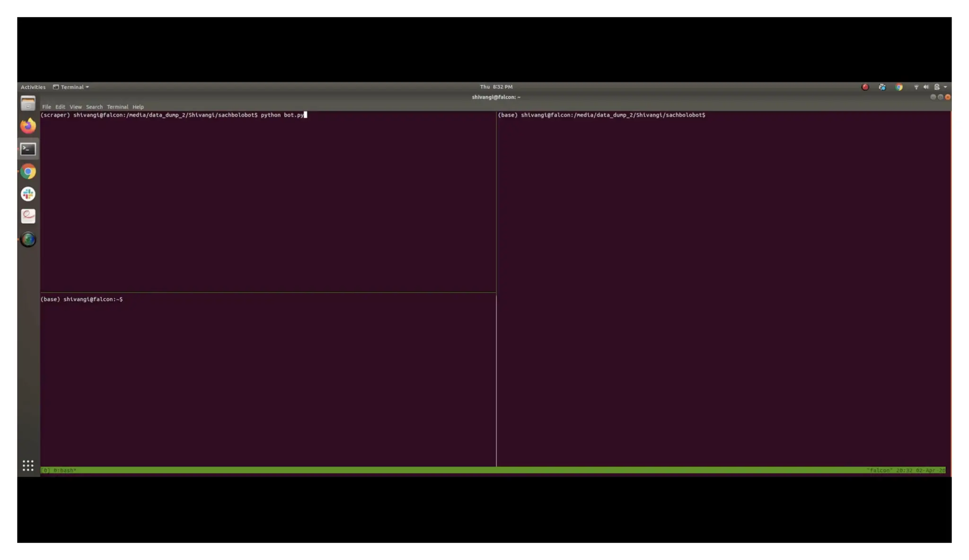
Task: Click the tmux window 0:bash status entry
Action: pyautogui.click(x=64, y=470)
